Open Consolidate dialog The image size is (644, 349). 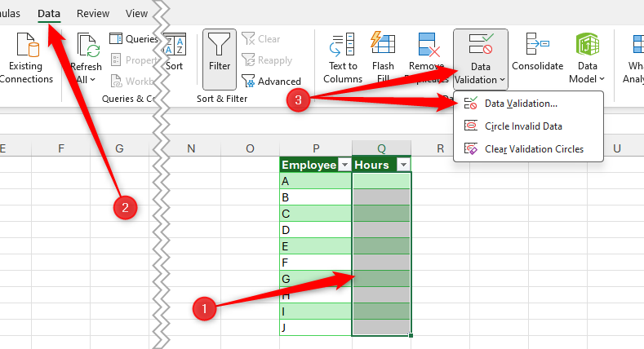point(537,52)
